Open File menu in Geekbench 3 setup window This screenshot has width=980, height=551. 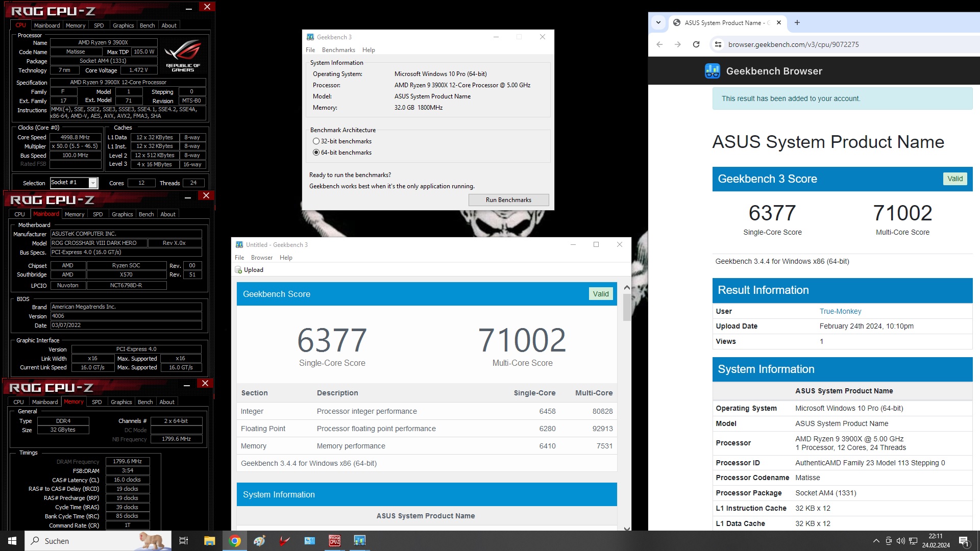tap(310, 50)
